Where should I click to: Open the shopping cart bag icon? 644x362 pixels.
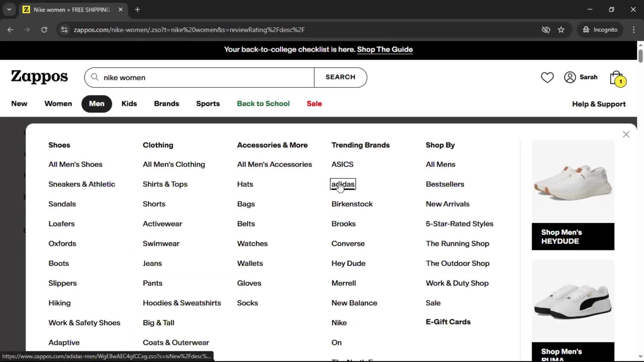pos(618,78)
